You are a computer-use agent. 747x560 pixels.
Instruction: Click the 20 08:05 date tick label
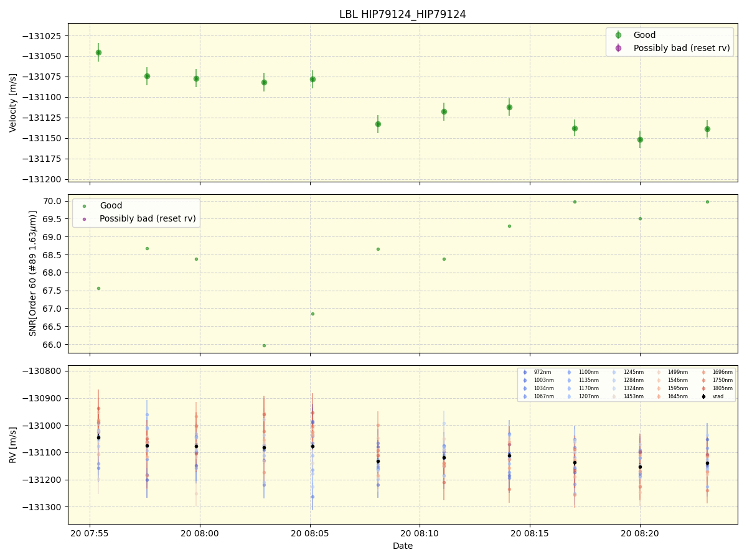[310, 533]
